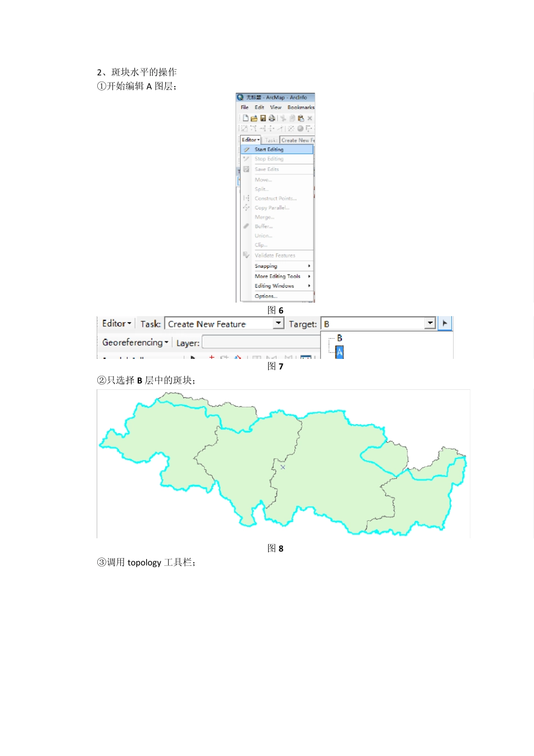This screenshot has width=534, height=756.
Task: Click the ArcMap globe icon in the title bar
Action: click(241, 97)
